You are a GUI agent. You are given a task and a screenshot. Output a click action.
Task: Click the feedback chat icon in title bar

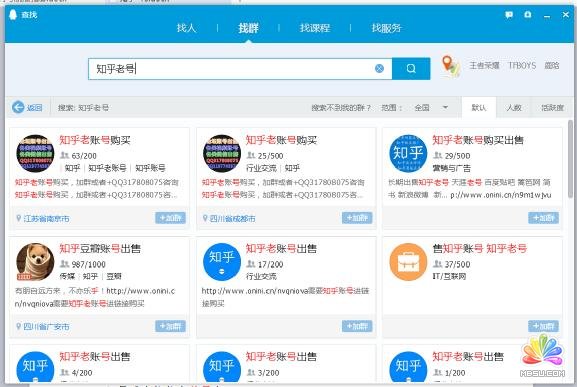[509, 15]
